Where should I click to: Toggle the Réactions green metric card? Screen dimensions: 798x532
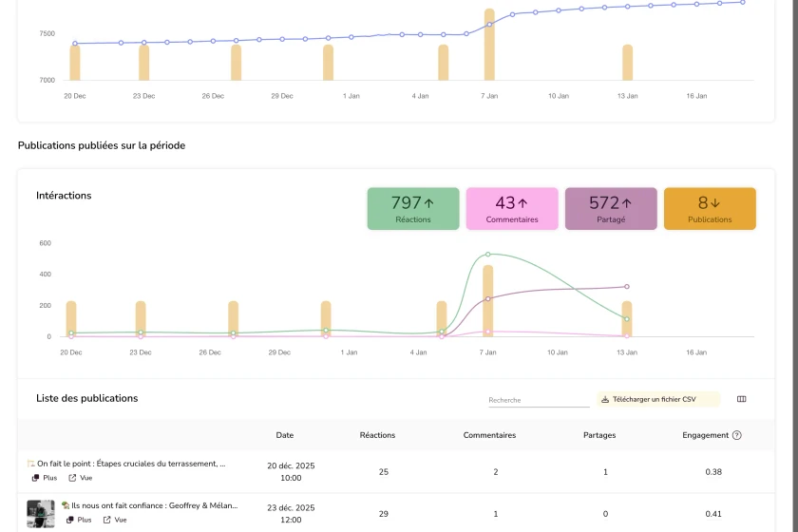coord(413,209)
